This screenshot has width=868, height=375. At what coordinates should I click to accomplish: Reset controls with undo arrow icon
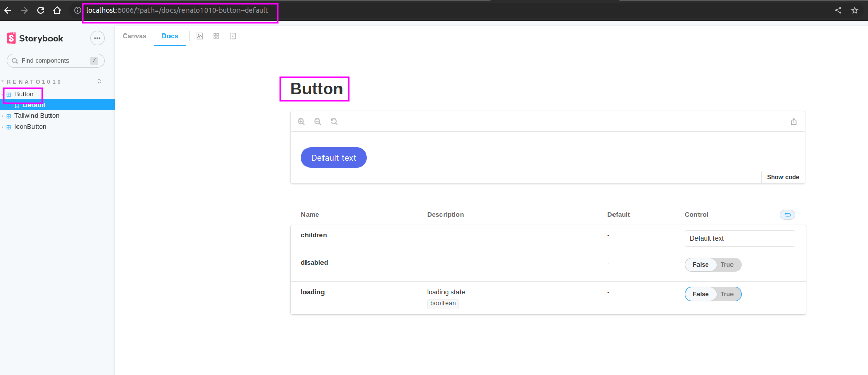(x=788, y=215)
